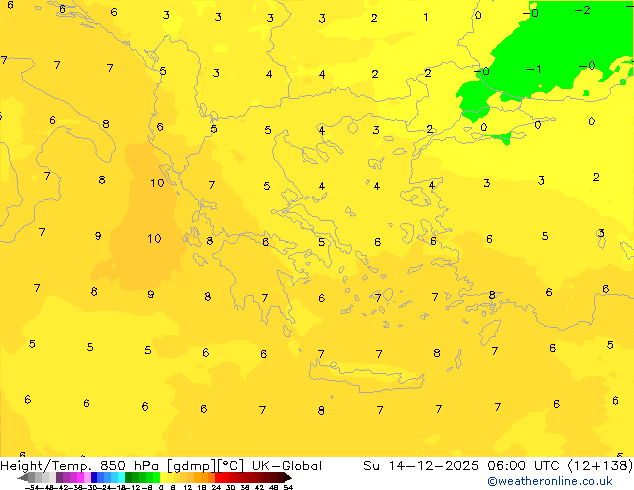Screen dimensions: 634x490
Task: Click the bright red legend swatch
Action: click(x=218, y=477)
